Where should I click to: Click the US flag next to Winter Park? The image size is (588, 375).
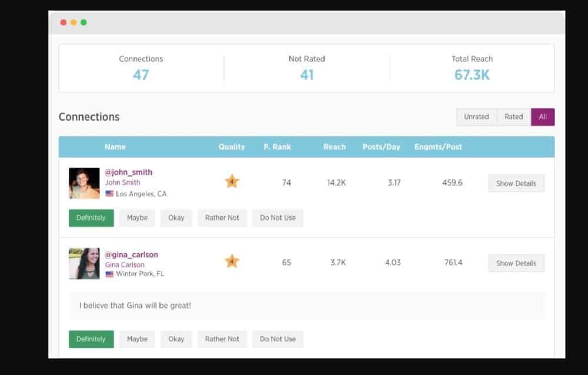pos(109,274)
